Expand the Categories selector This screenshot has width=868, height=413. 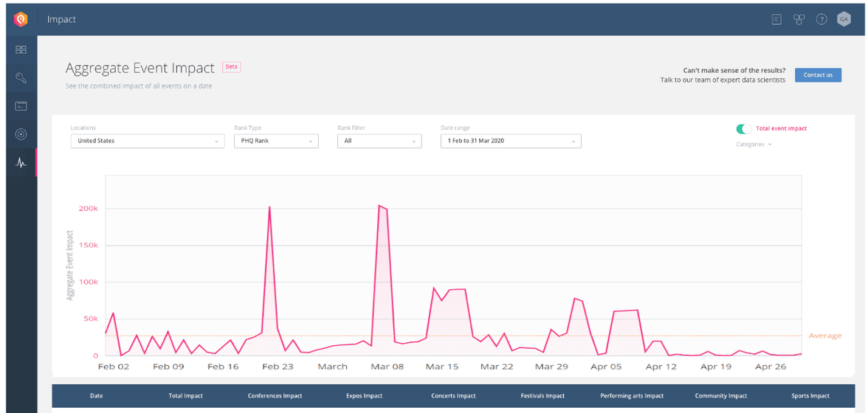pyautogui.click(x=754, y=145)
